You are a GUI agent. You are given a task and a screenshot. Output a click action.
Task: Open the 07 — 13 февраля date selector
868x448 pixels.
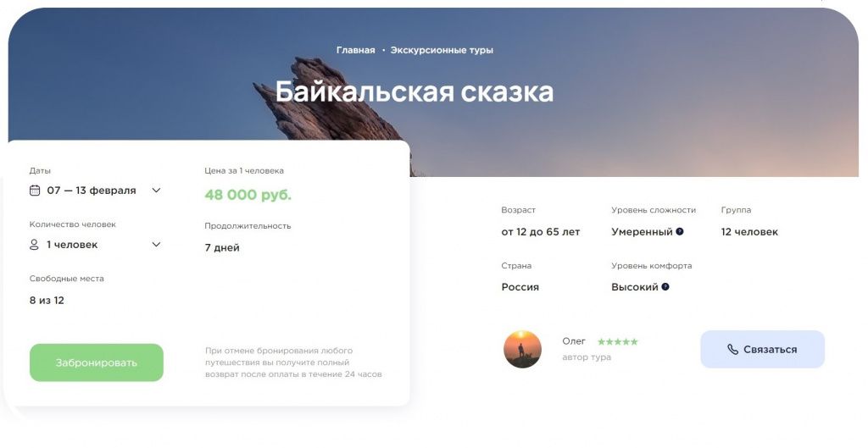[95, 191]
